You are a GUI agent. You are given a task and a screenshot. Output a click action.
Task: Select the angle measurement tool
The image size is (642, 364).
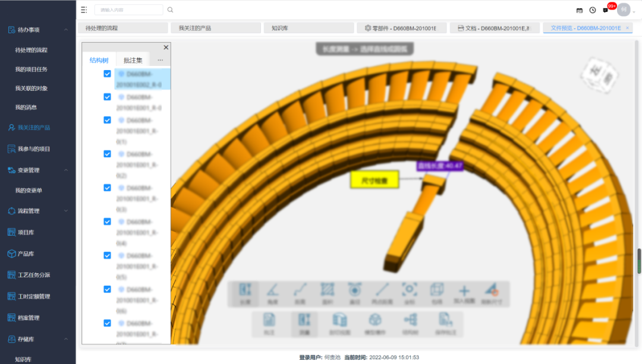(x=273, y=294)
